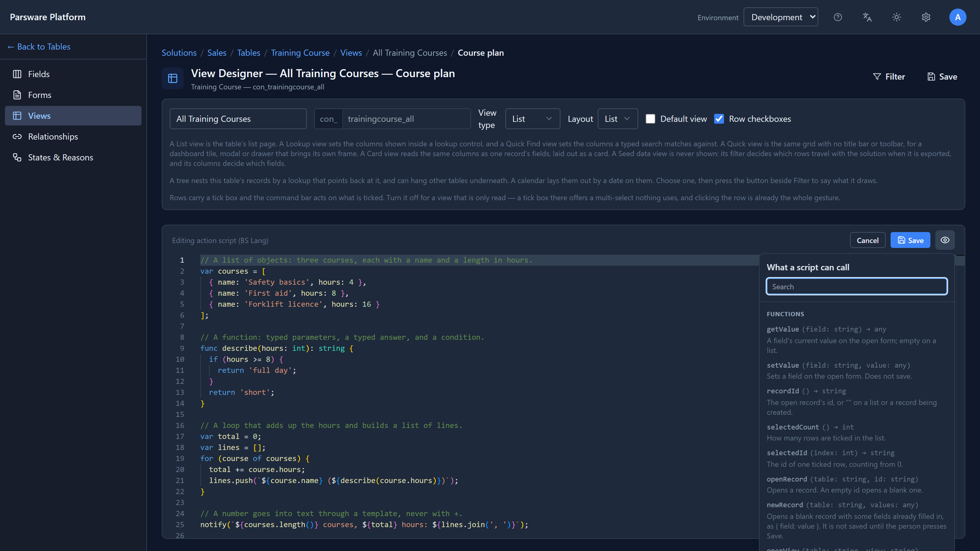The width and height of the screenshot is (980, 551).
Task: Click the view name field 'All Training Courses'
Action: pyautogui.click(x=238, y=119)
